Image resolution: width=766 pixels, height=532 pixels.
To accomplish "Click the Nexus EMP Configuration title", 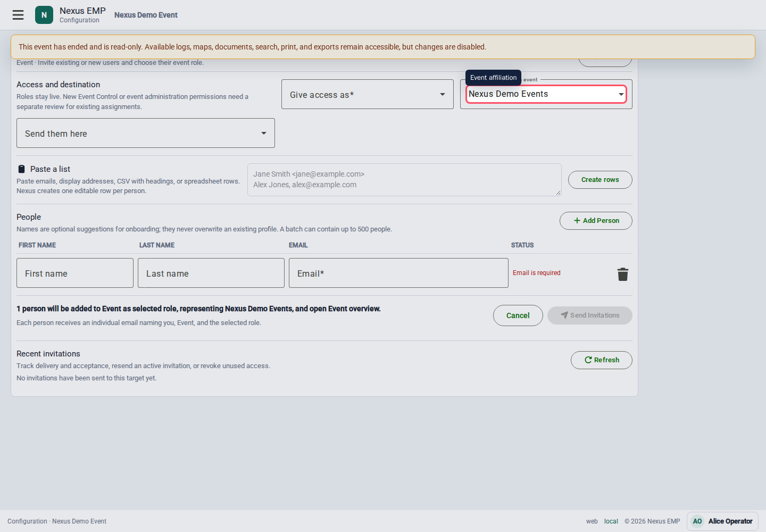I will tap(82, 15).
